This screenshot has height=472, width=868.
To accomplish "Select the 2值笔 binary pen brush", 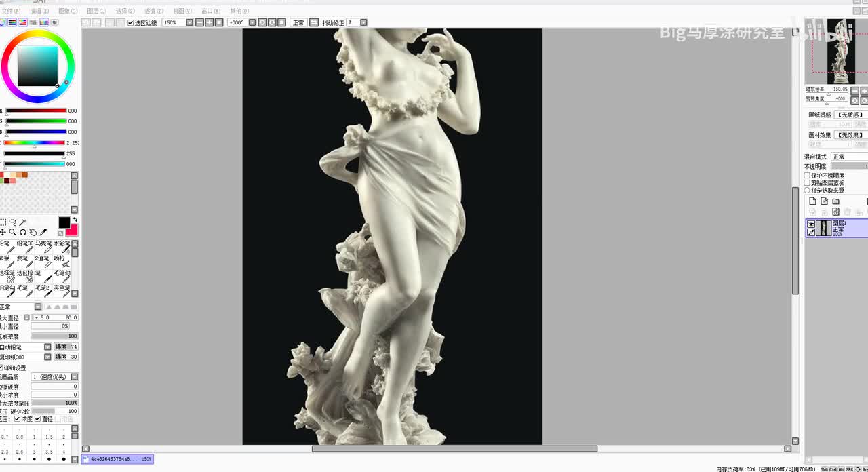I will (x=43, y=262).
